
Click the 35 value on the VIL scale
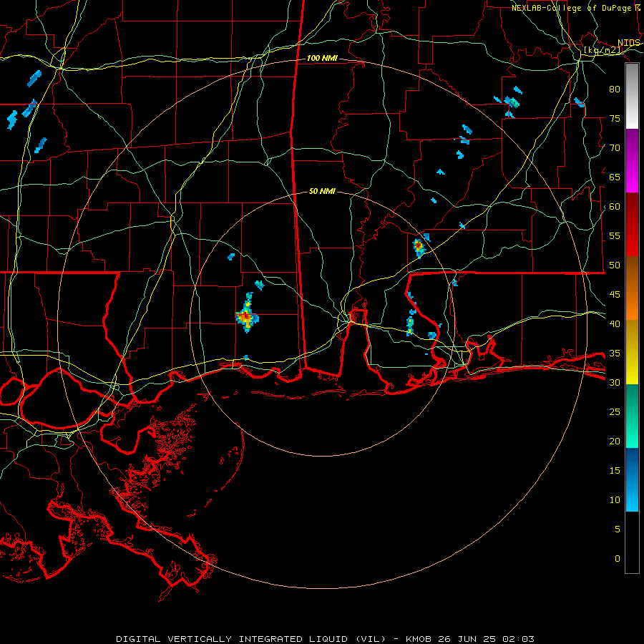(615, 353)
